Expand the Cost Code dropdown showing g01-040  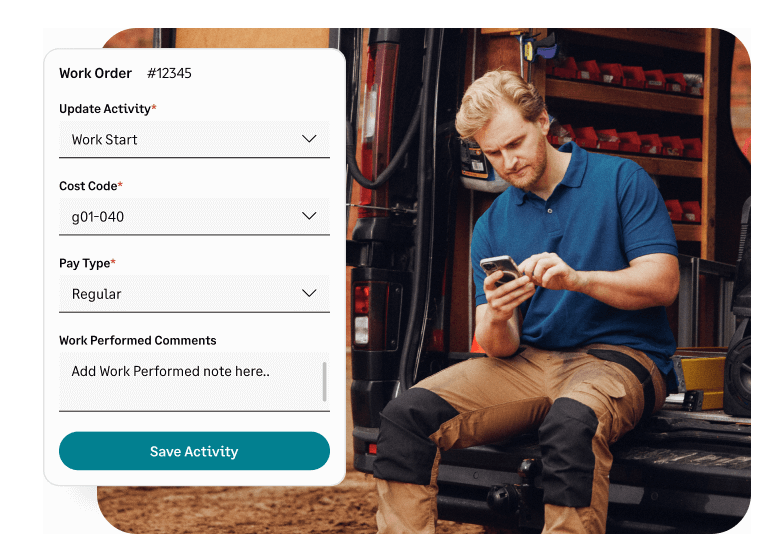194,217
